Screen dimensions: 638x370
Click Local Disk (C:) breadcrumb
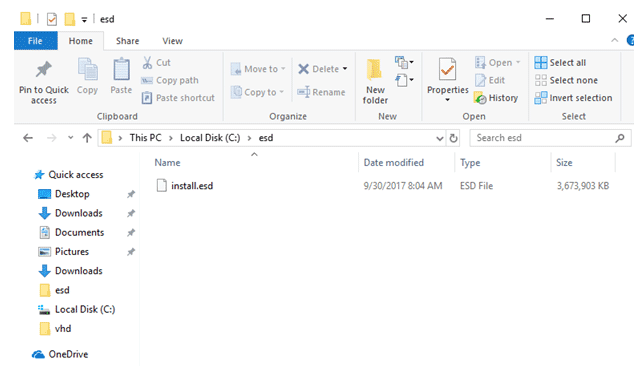coord(210,138)
